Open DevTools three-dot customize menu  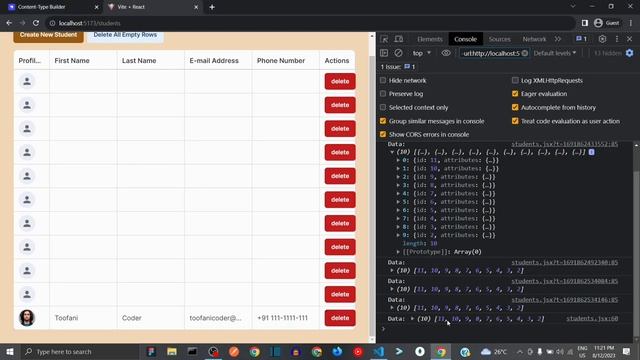click(617, 39)
